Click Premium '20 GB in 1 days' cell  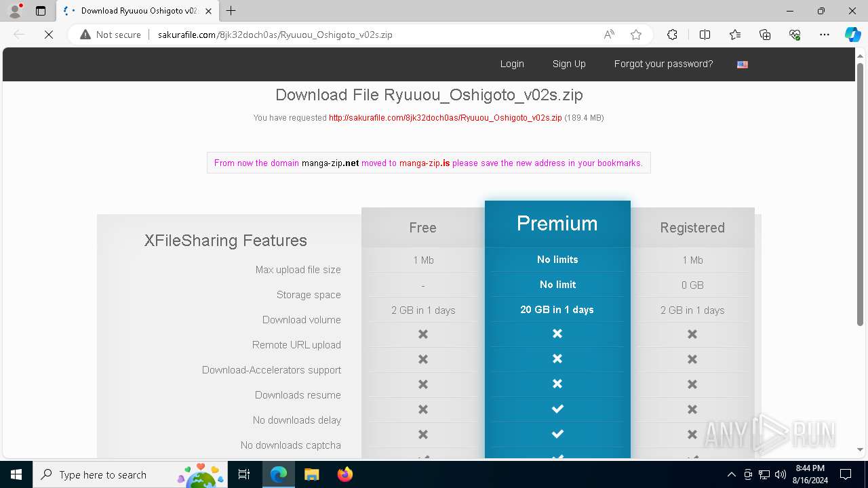click(x=557, y=310)
